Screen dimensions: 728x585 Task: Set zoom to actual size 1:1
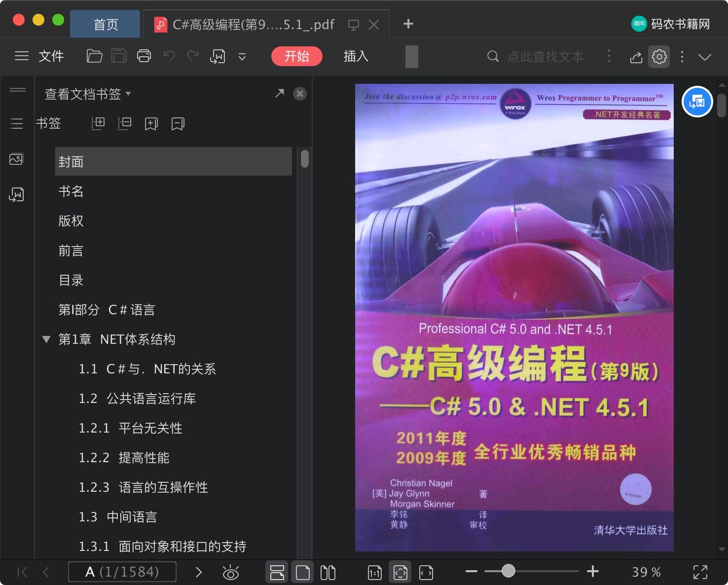tap(375, 572)
